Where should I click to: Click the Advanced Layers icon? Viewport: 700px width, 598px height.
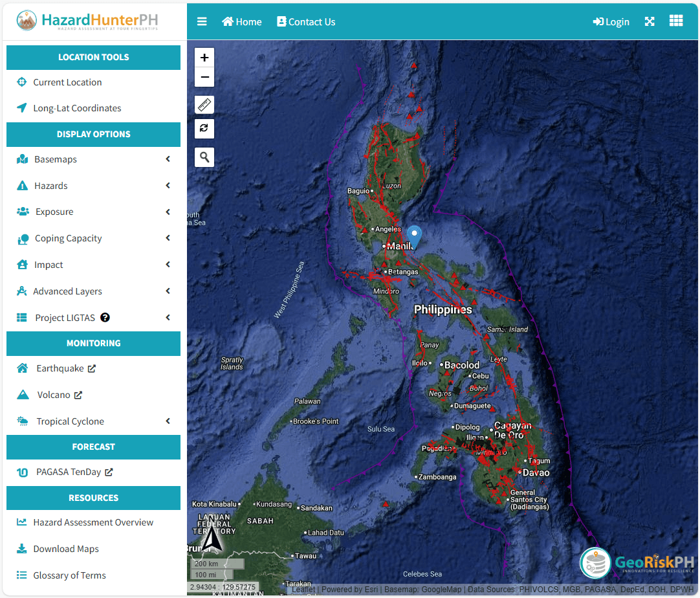click(21, 291)
